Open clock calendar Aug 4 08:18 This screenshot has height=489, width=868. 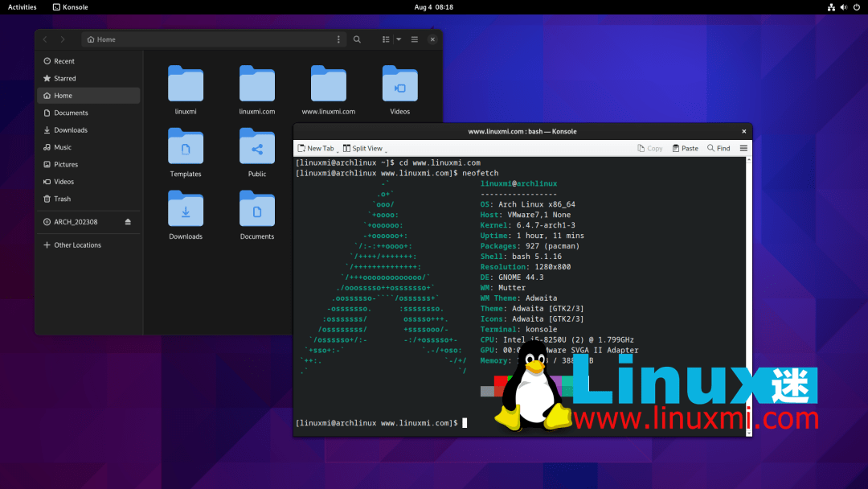coord(433,7)
